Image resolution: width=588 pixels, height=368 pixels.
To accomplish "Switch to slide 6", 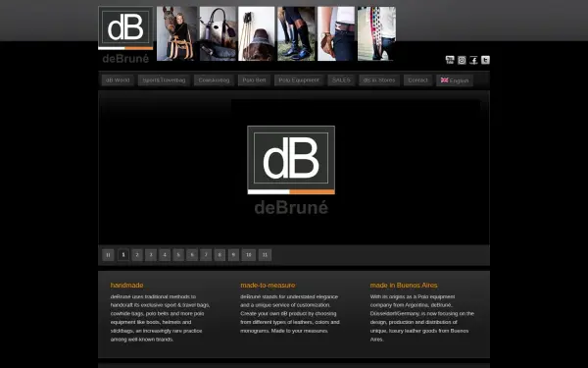I will (x=192, y=255).
